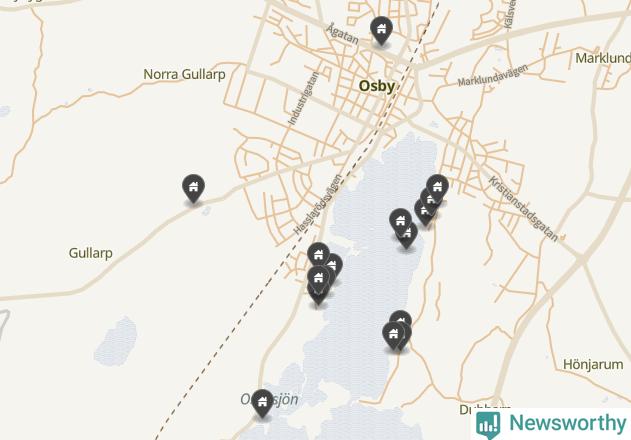This screenshot has width=631, height=440.
Task: Click the house marker near Ågatan
Action: (381, 30)
